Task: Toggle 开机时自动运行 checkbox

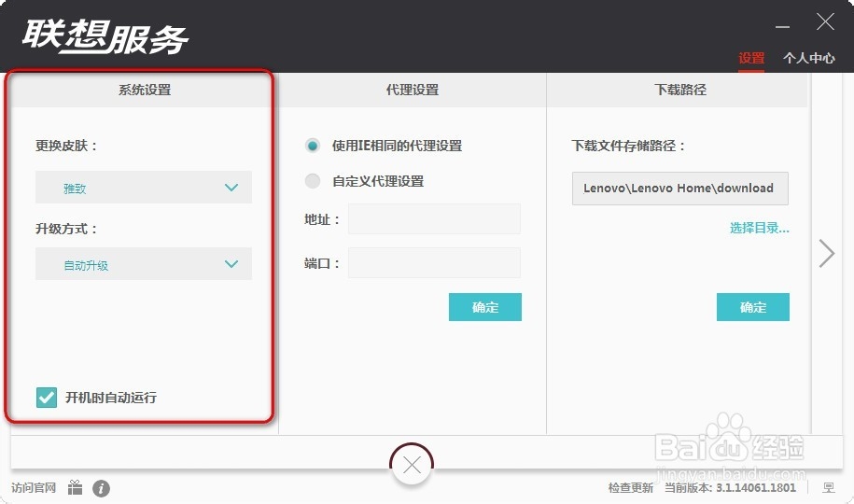Action: (47, 398)
